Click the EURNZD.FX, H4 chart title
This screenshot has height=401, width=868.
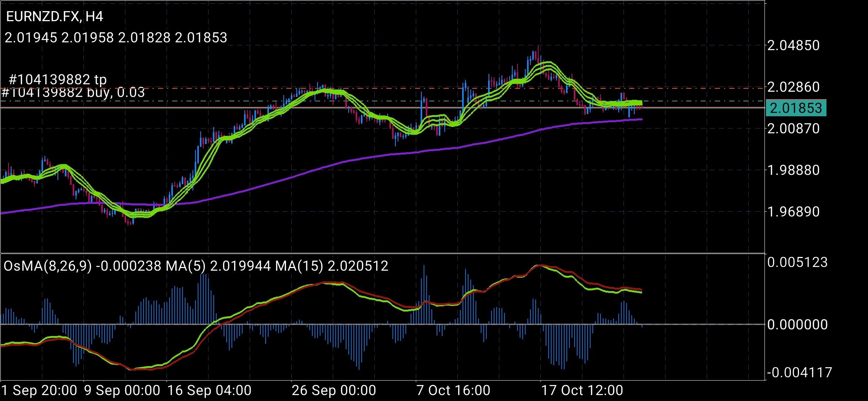(55, 17)
